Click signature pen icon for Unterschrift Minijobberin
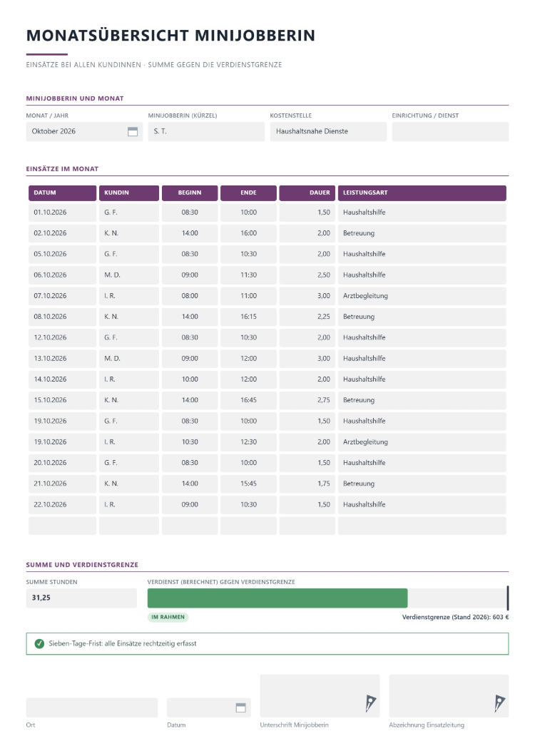The image size is (535, 756). click(370, 703)
